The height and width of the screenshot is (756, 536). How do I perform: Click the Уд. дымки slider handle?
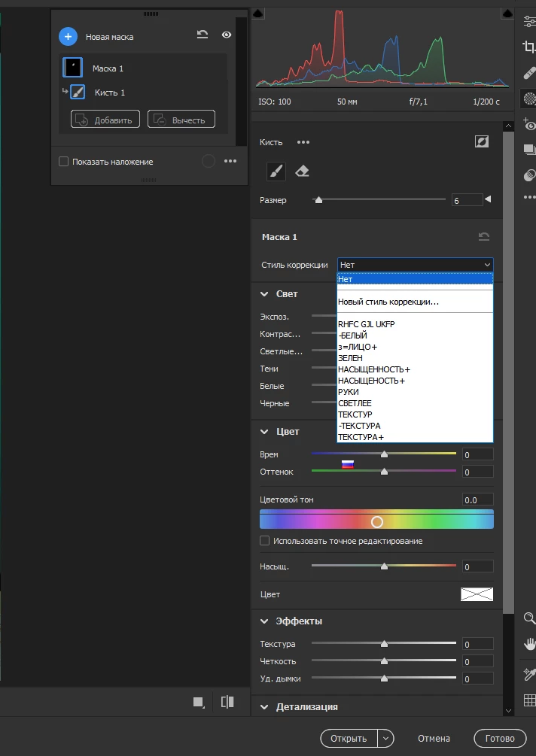384,679
